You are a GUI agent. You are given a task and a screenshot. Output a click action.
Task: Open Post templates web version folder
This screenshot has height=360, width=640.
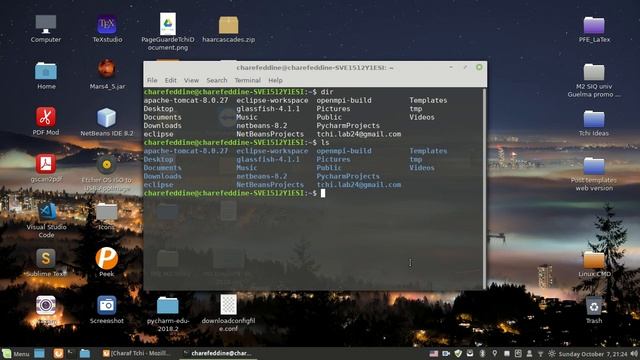[x=594, y=166]
